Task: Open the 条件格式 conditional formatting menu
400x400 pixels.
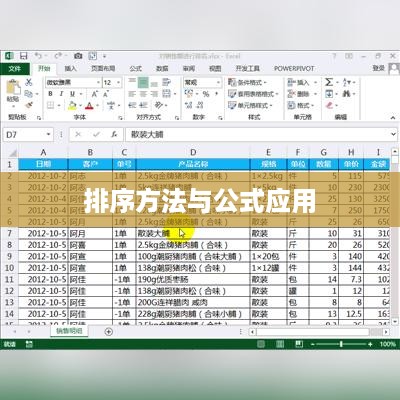Action: [x=248, y=82]
